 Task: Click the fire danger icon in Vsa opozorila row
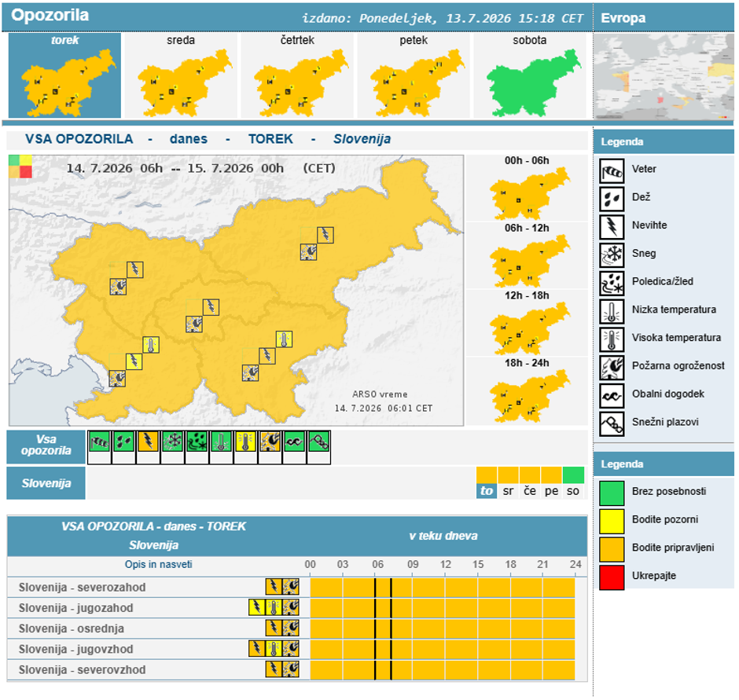pyautogui.click(x=270, y=442)
